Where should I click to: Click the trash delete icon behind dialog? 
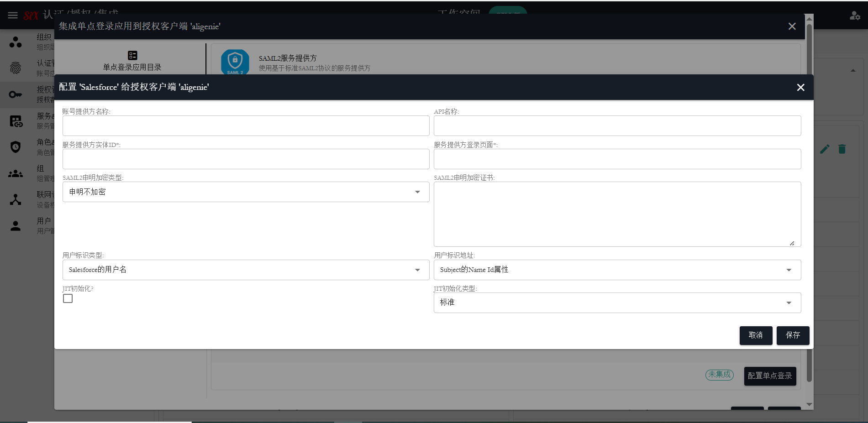[842, 149]
